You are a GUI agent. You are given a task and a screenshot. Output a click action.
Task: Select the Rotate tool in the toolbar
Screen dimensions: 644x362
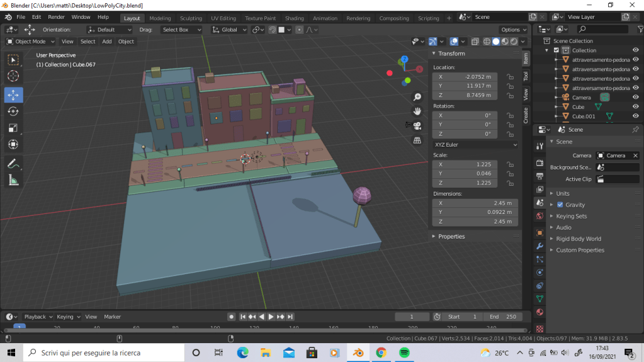(13, 111)
